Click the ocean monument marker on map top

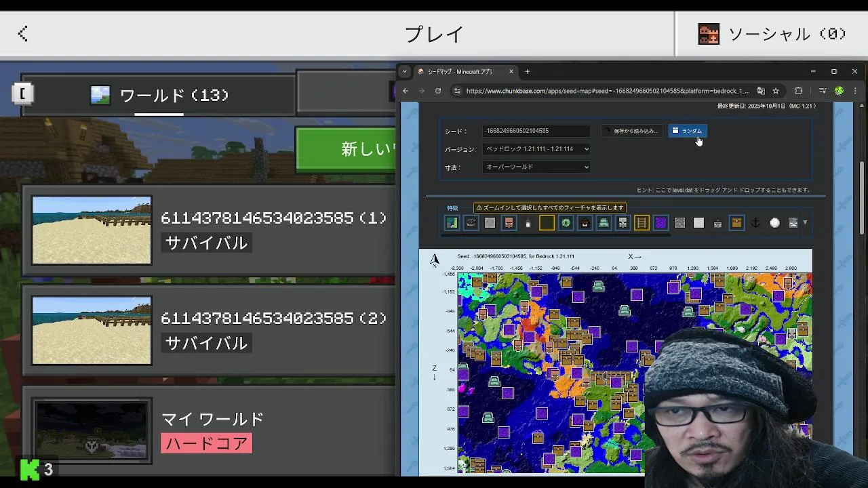pyautogui.click(x=599, y=287)
